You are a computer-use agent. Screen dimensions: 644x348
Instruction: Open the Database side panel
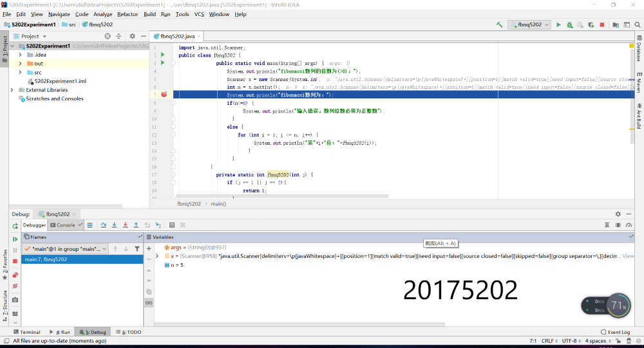(x=639, y=49)
